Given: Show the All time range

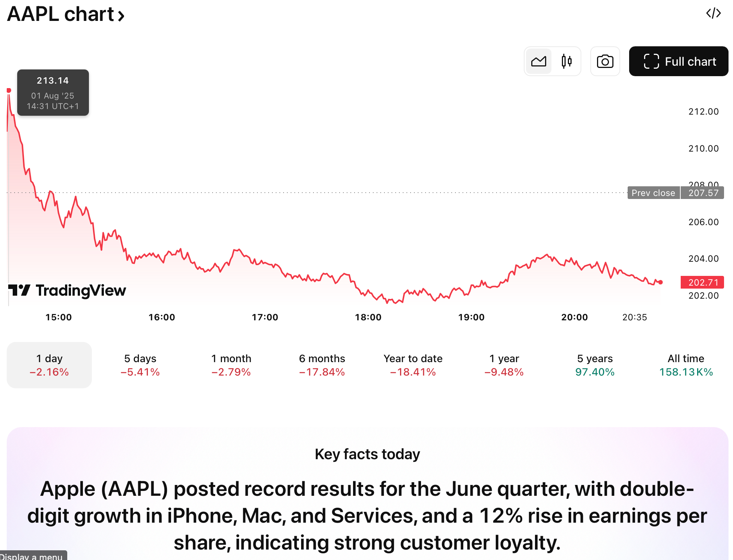Looking at the screenshot, I should (x=686, y=365).
